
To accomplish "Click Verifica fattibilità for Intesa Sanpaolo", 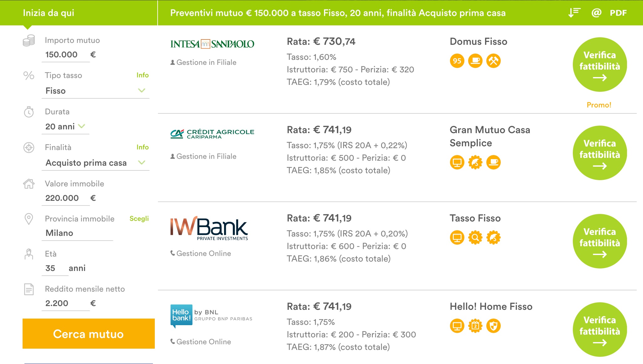I will [x=600, y=65].
